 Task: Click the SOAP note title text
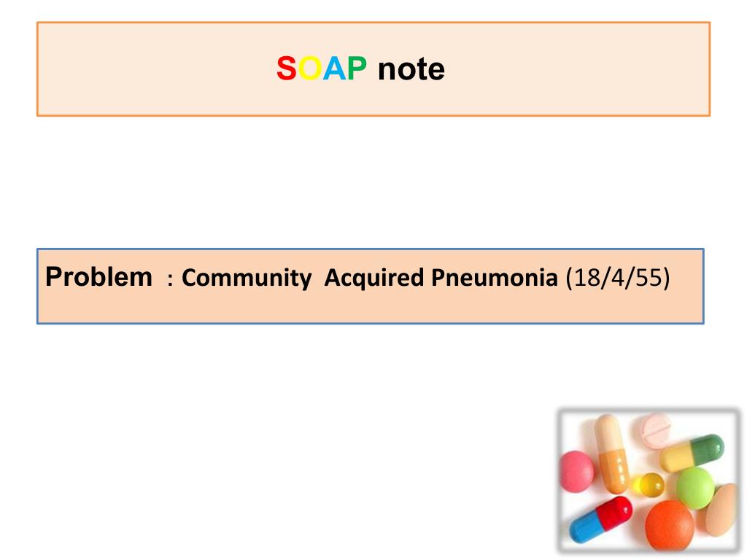click(x=360, y=69)
